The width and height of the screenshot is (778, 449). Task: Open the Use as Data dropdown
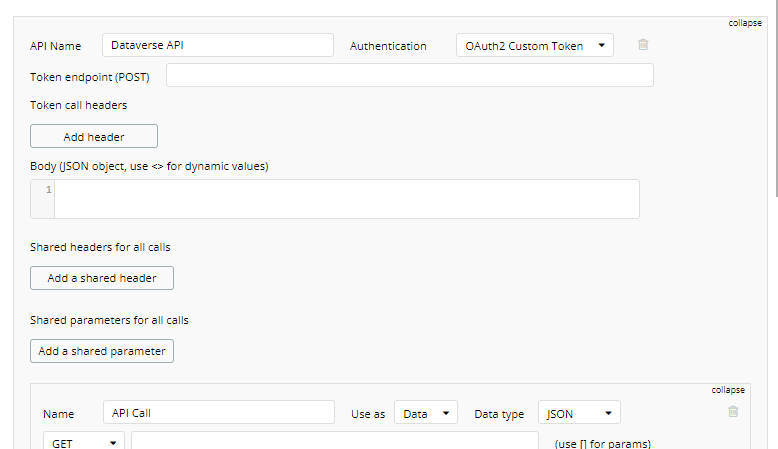[x=426, y=413]
